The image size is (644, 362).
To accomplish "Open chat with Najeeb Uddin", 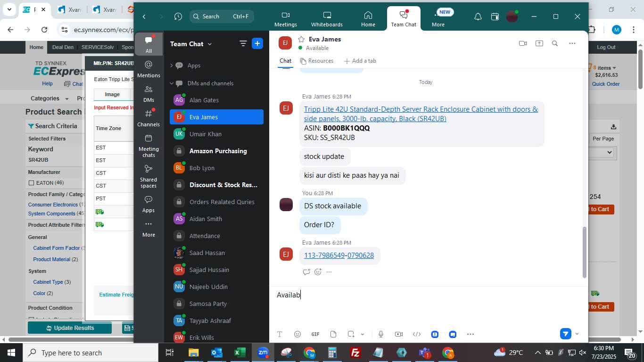I will point(216,287).
